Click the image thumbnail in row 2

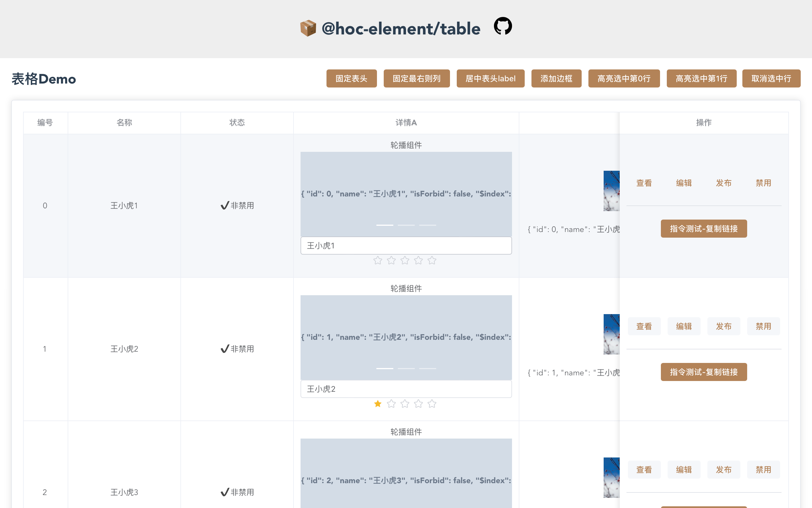pos(611,478)
